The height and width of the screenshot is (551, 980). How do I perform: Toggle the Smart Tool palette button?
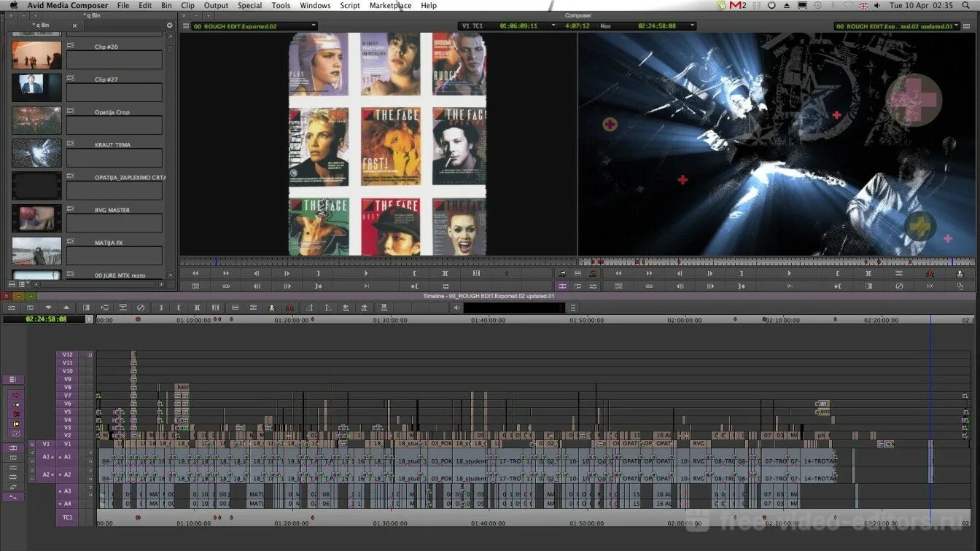tap(13, 380)
